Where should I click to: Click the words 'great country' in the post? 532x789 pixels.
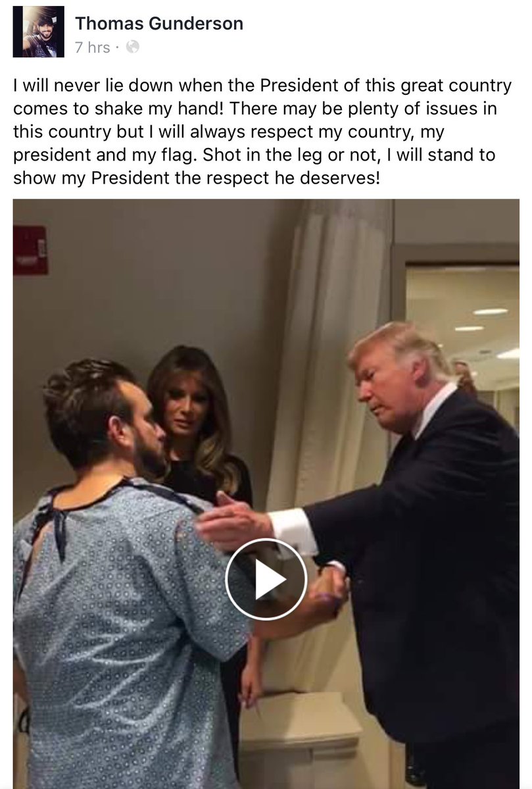tap(456, 86)
